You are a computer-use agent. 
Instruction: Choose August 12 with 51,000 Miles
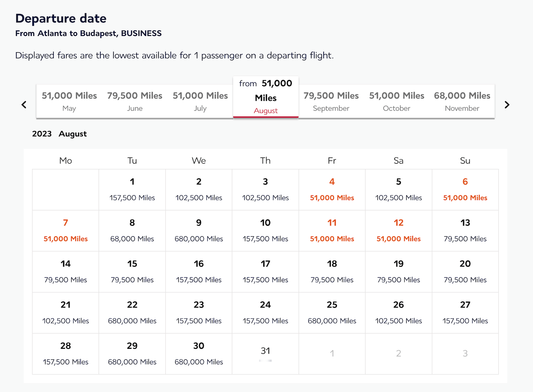399,231
